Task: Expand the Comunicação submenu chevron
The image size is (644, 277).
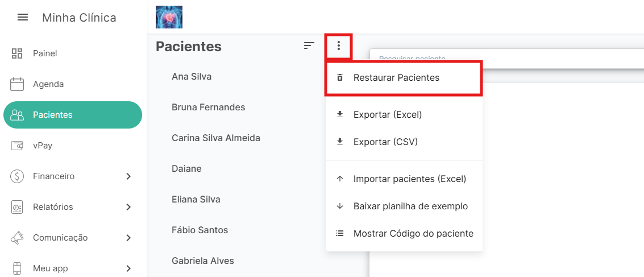Action: pos(128,238)
